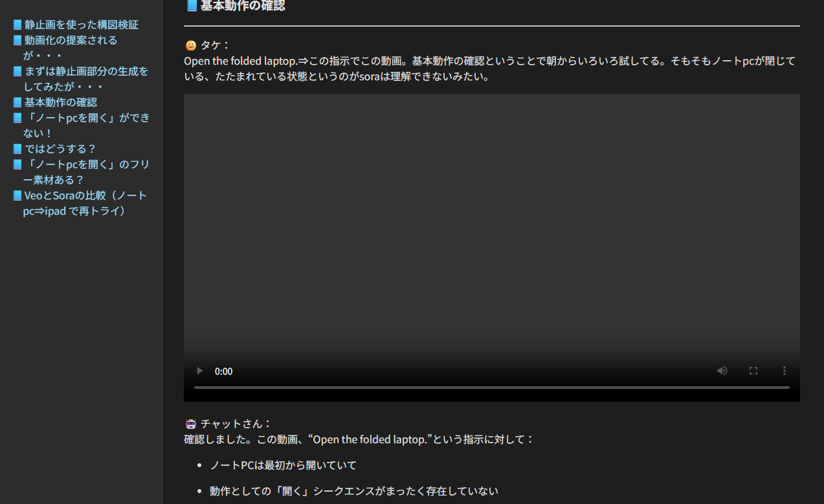
Task: Navigate to ではどうする？ section
Action: (60, 149)
